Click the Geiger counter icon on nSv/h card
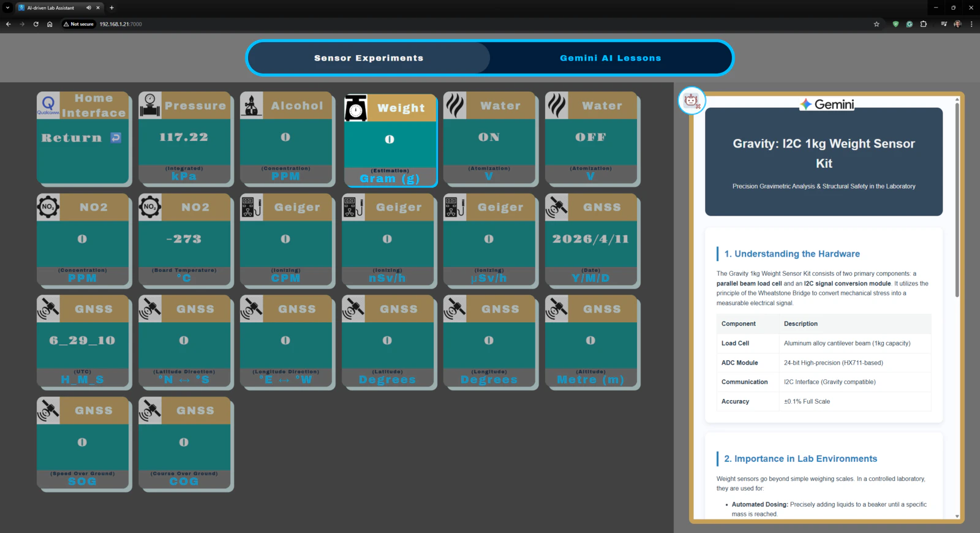This screenshot has width=980, height=533. point(353,207)
